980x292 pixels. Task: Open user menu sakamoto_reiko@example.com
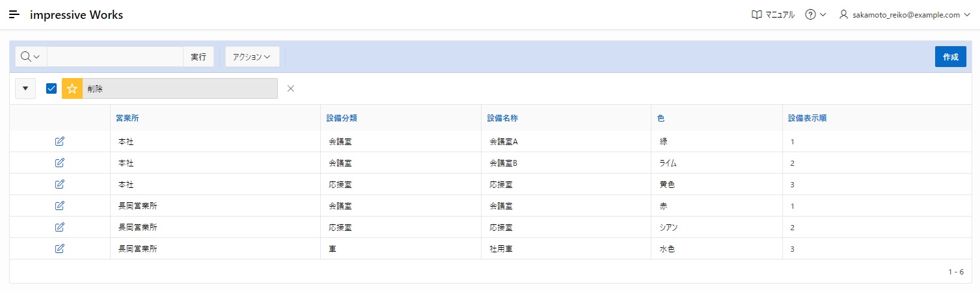click(905, 14)
